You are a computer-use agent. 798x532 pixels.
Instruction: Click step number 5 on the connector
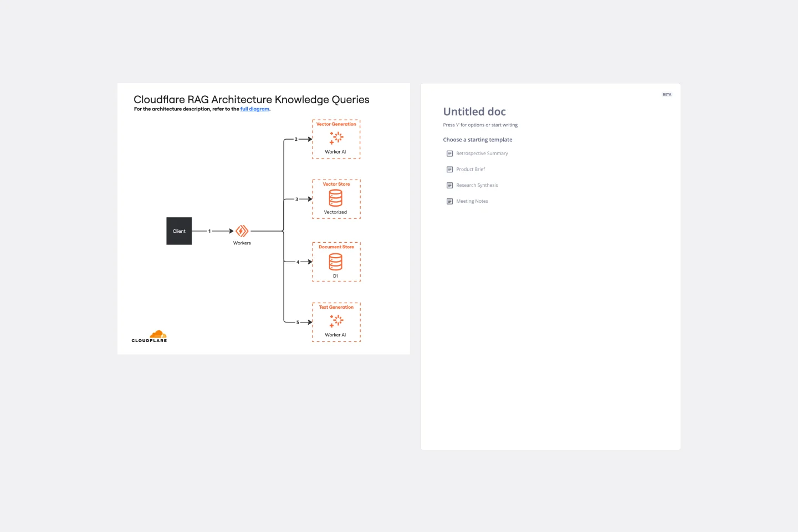point(298,323)
